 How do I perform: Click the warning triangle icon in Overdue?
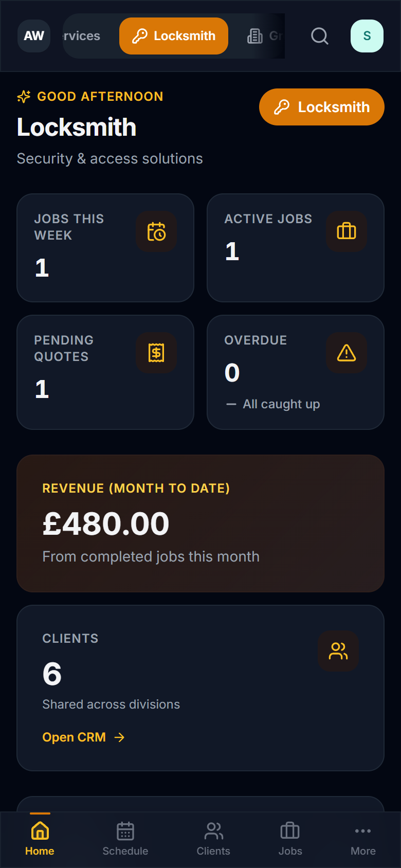click(347, 353)
